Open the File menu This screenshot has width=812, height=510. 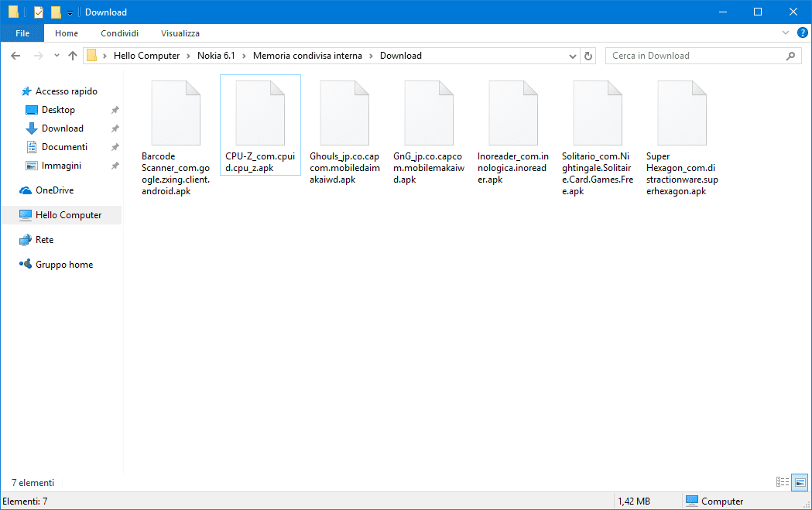pos(22,33)
